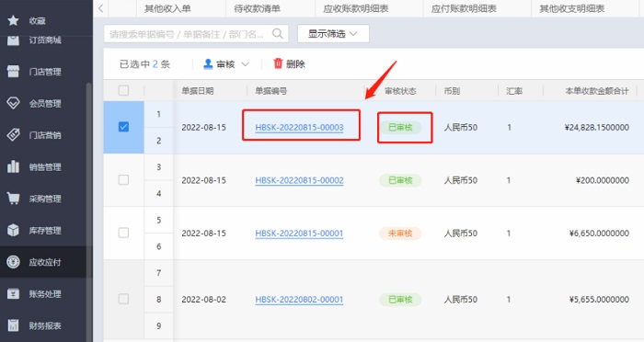Click the red 删除 trash icon
644x342 pixels.
click(x=278, y=63)
